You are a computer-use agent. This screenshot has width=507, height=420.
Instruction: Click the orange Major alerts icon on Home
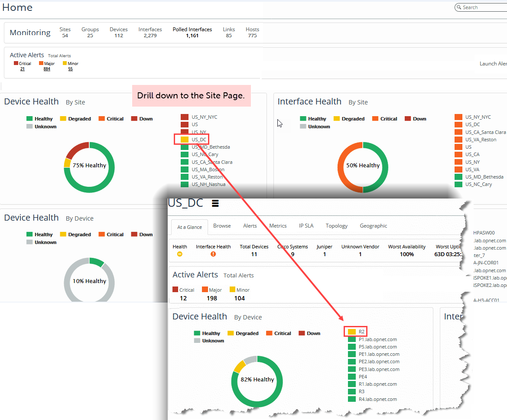coord(41,63)
